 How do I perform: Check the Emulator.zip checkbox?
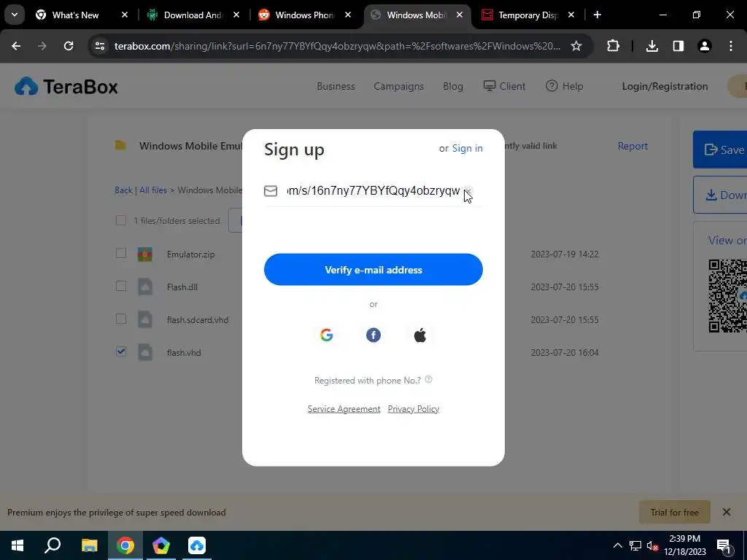click(121, 253)
